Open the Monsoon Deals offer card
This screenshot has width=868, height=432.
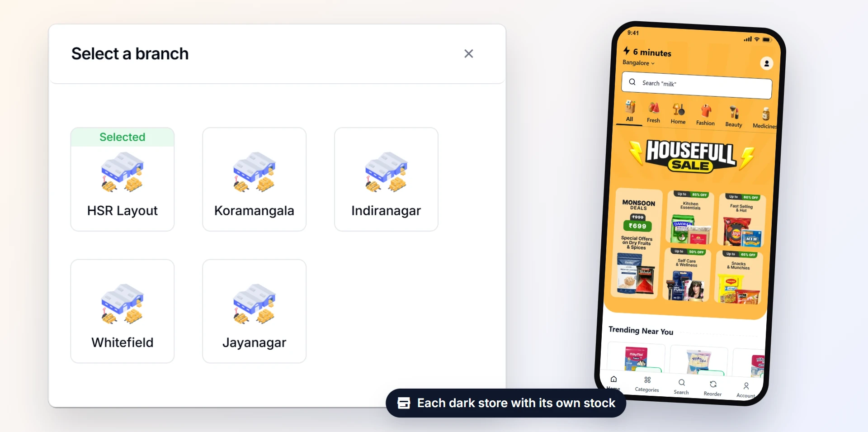[x=637, y=243]
